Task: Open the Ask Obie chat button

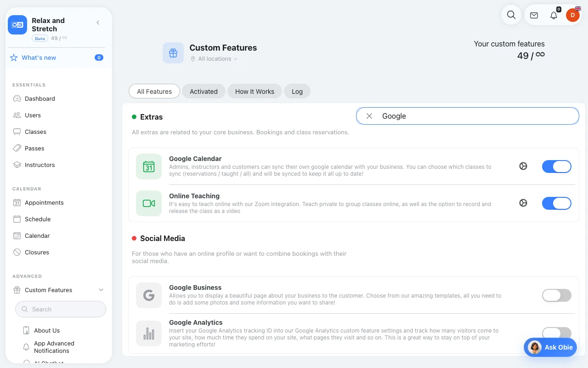Action: click(550, 347)
